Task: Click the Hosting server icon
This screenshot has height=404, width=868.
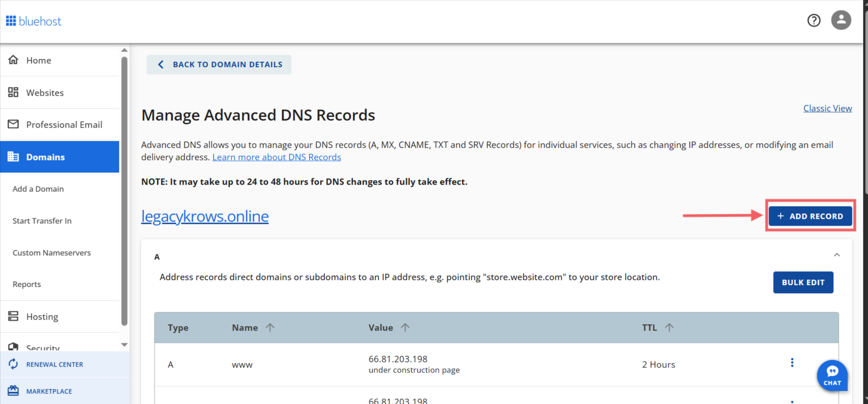Action: coord(13,316)
